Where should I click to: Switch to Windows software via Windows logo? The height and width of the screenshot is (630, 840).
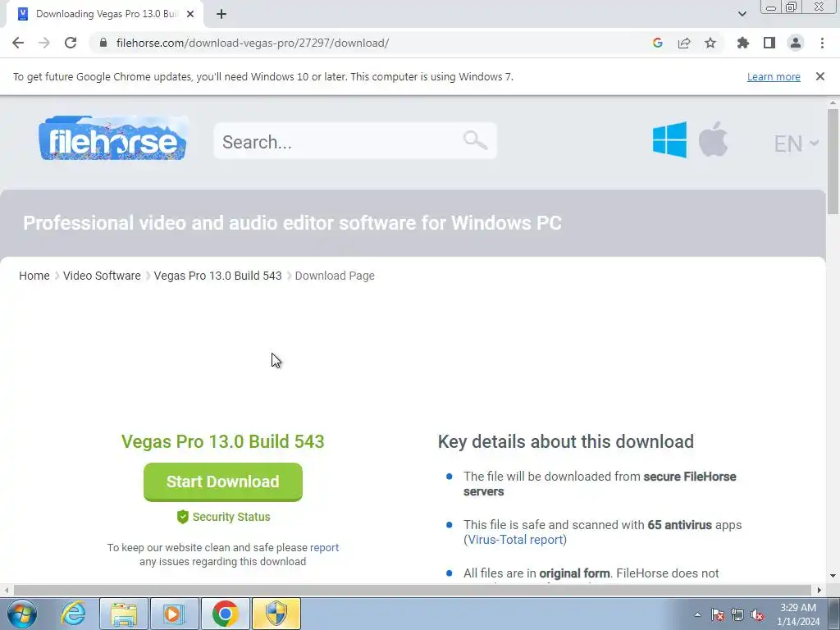click(x=669, y=139)
